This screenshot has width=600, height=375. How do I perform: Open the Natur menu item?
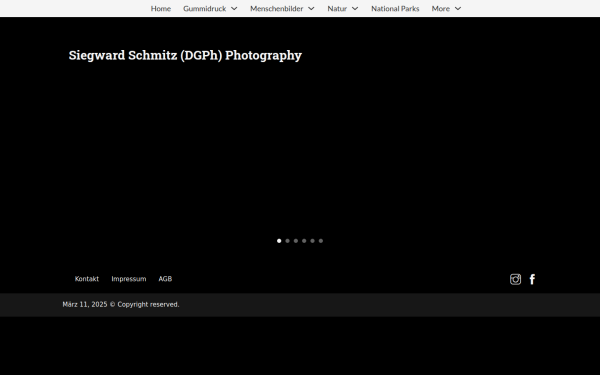tap(337, 8)
